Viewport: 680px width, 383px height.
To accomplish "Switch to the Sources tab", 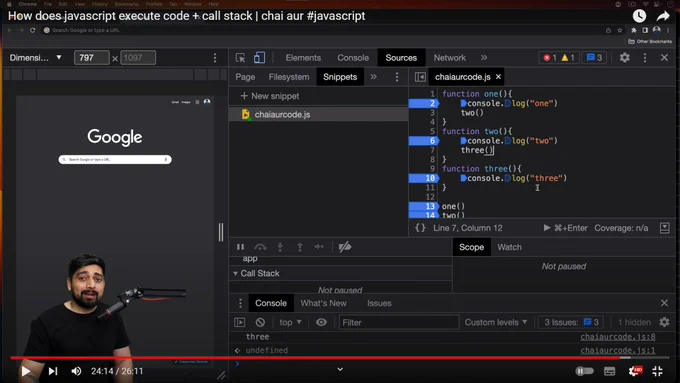I will (x=401, y=58).
